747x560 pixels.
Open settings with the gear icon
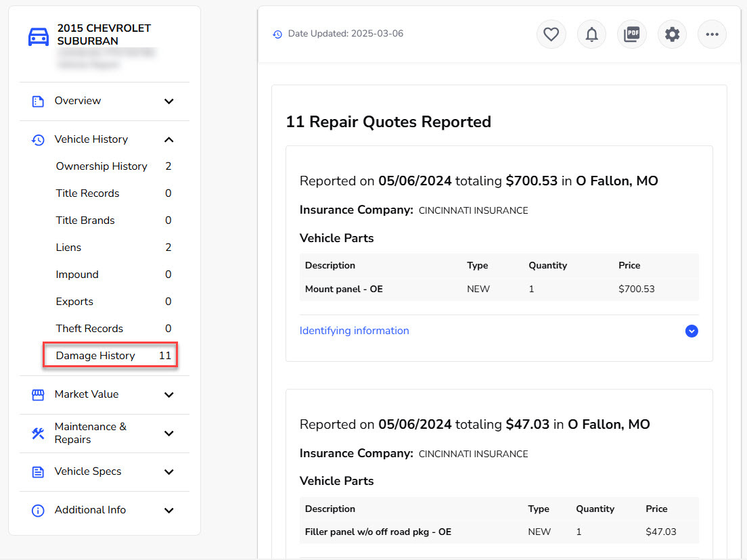click(x=672, y=34)
